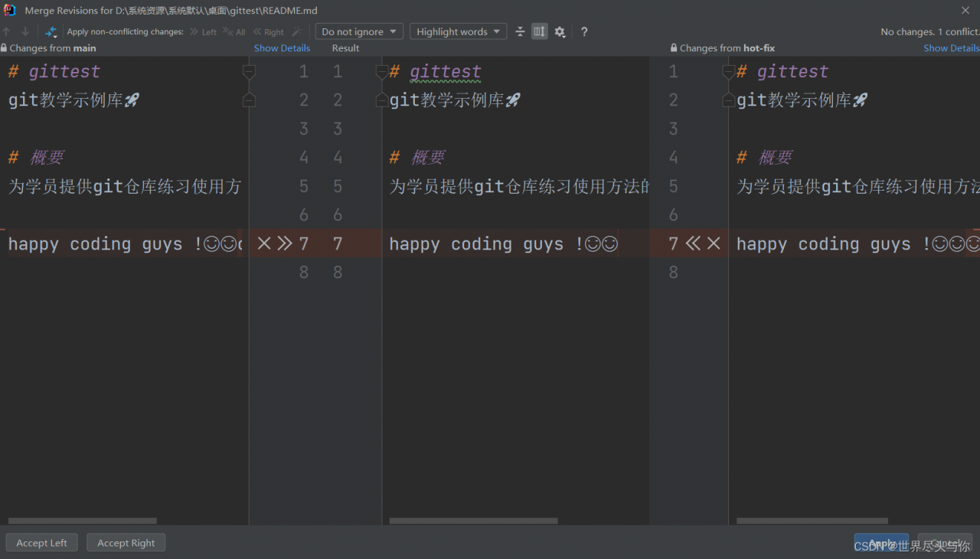
Task: Click the Apply button
Action: pyautogui.click(x=881, y=543)
